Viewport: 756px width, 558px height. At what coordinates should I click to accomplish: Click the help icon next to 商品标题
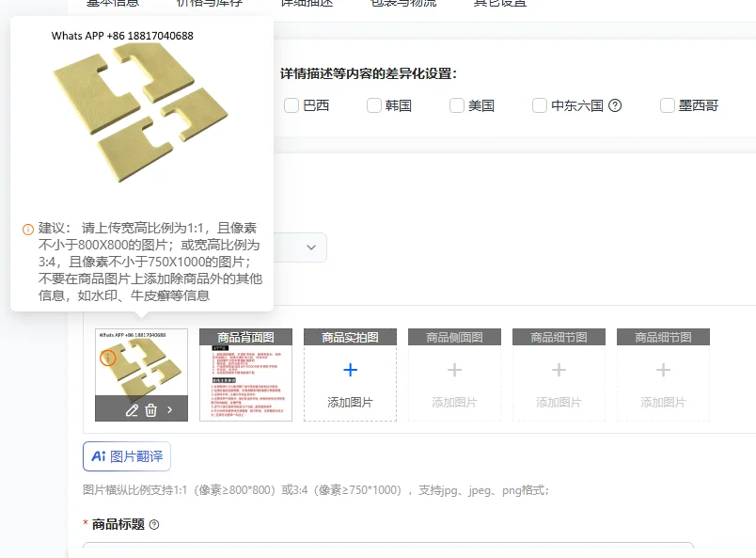tap(154, 525)
